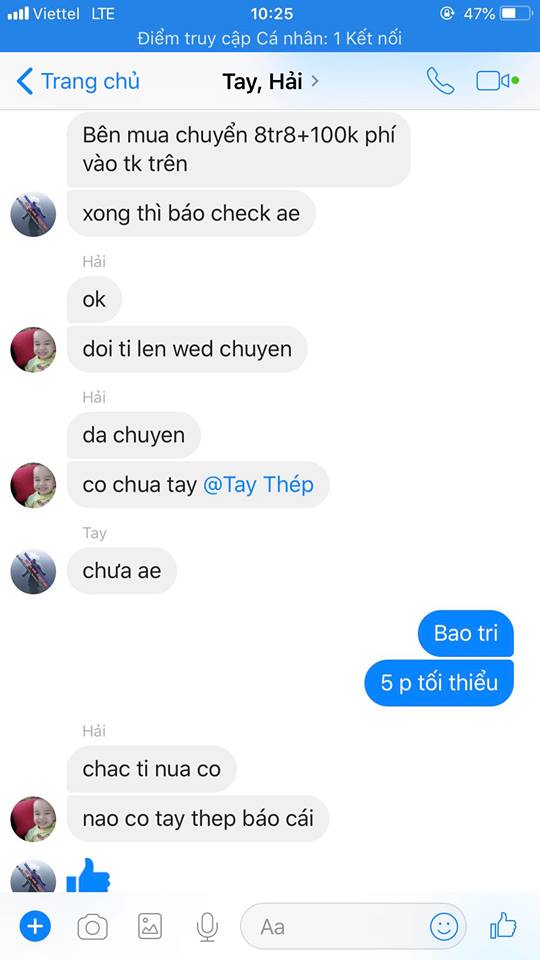Screen dimensions: 540x960
Task: Open more options with the blue plus icon
Action: click(x=35, y=926)
